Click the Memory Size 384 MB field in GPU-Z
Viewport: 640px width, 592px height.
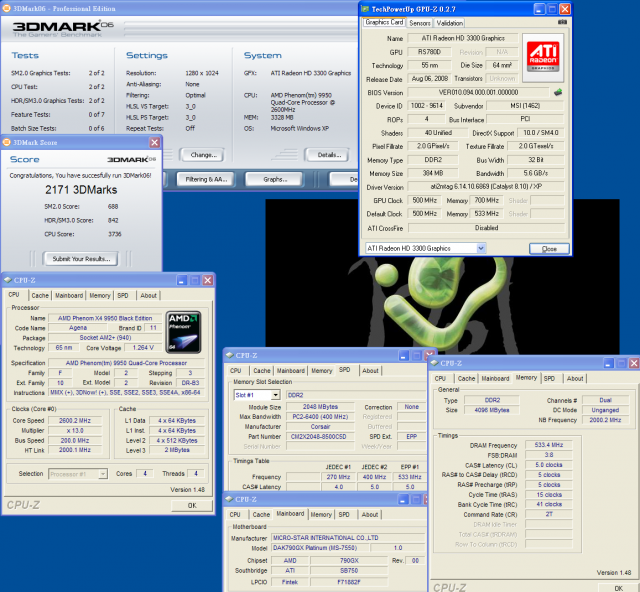(x=433, y=174)
